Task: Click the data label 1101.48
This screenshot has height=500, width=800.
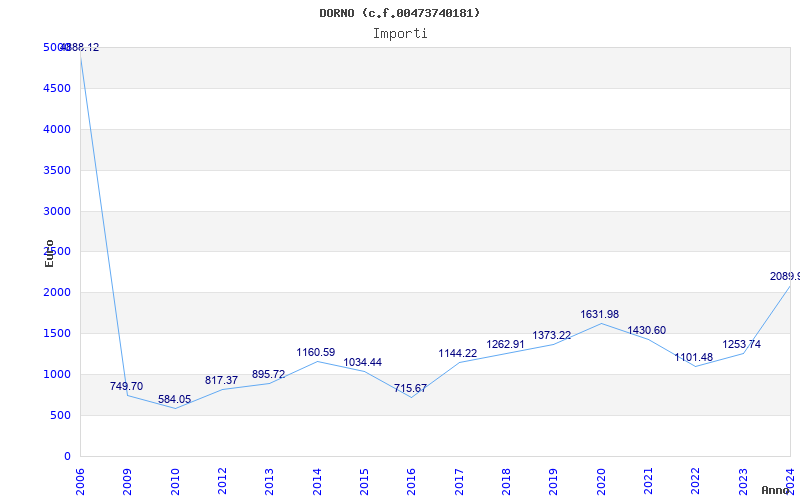Action: [x=694, y=358]
